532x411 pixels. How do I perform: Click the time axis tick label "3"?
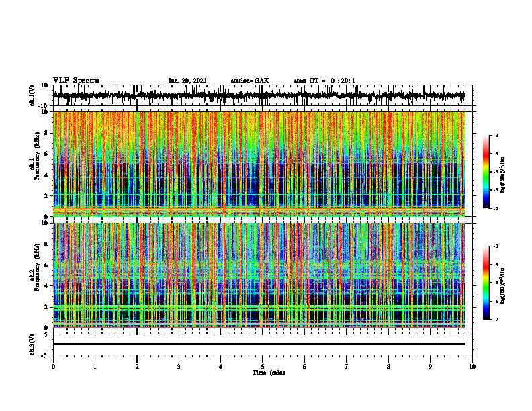pos(179,367)
